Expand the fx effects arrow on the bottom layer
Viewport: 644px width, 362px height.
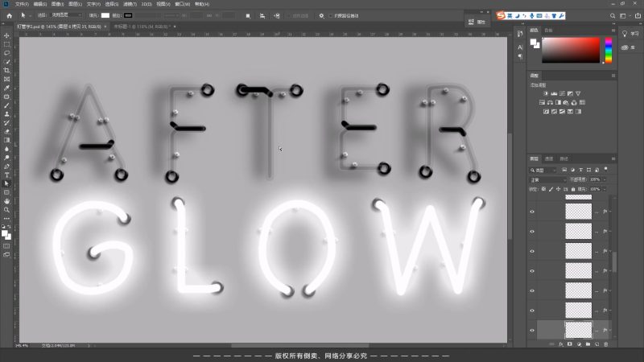pyautogui.click(x=611, y=330)
